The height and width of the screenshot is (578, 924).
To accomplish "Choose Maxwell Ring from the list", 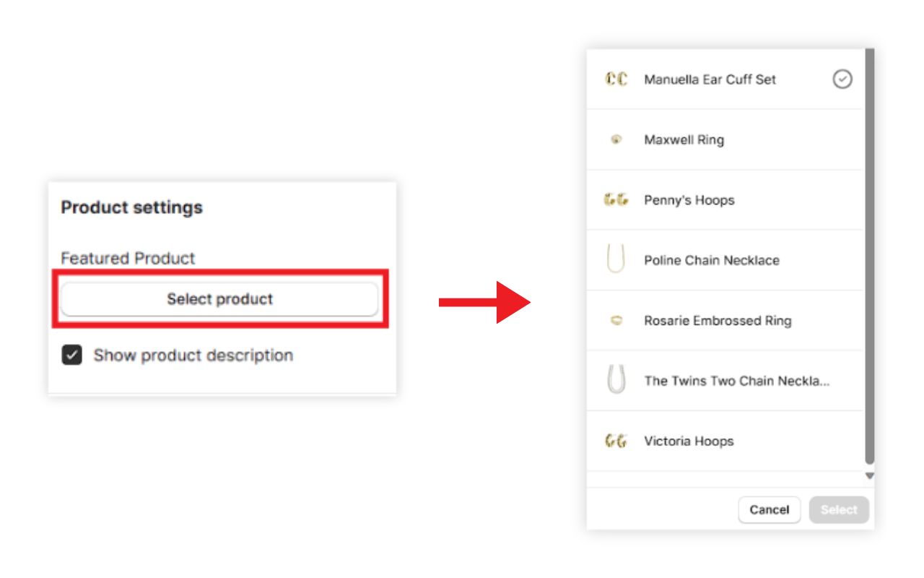I will click(684, 140).
